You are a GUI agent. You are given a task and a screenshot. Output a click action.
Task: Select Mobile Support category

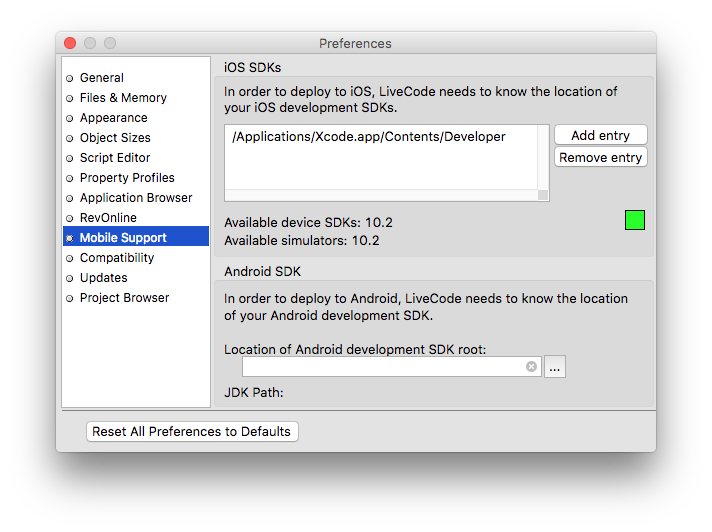pyautogui.click(x=123, y=238)
